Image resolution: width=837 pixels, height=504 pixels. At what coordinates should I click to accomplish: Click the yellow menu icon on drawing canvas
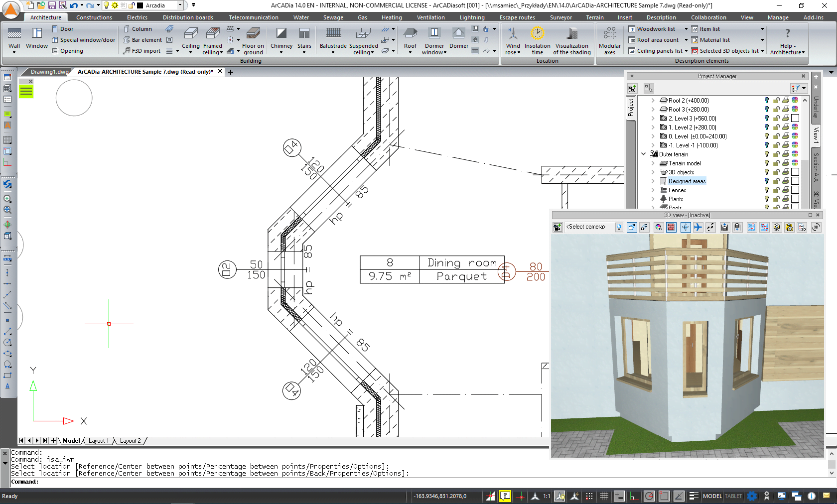(26, 91)
